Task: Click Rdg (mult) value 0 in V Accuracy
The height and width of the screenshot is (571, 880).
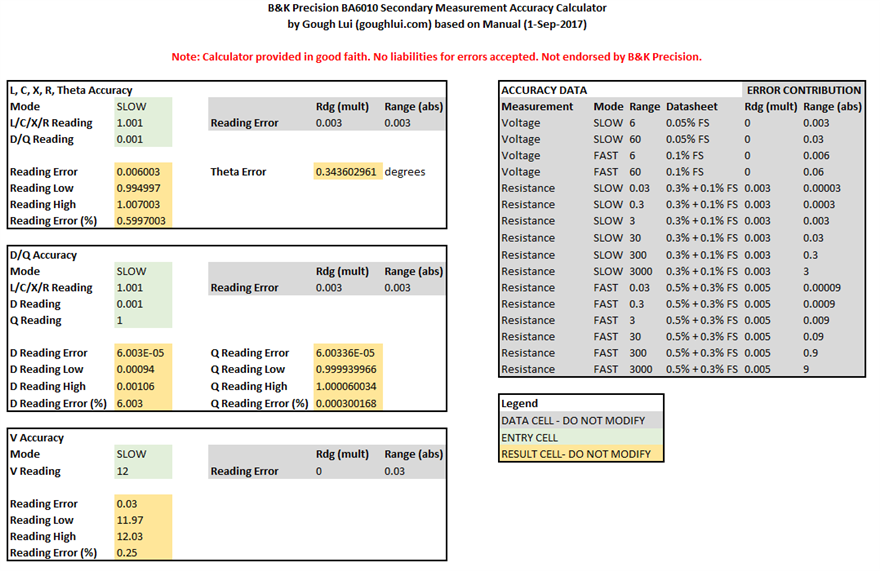Action: (318, 470)
